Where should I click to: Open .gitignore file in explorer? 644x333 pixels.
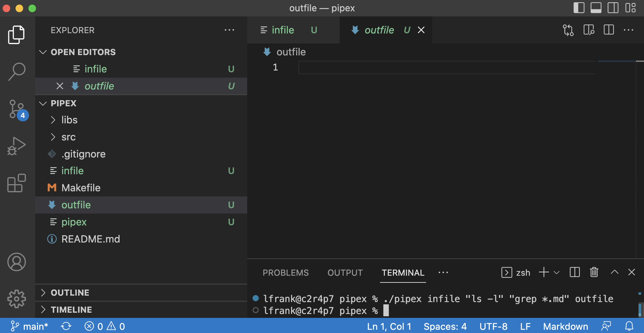pos(141,154)
